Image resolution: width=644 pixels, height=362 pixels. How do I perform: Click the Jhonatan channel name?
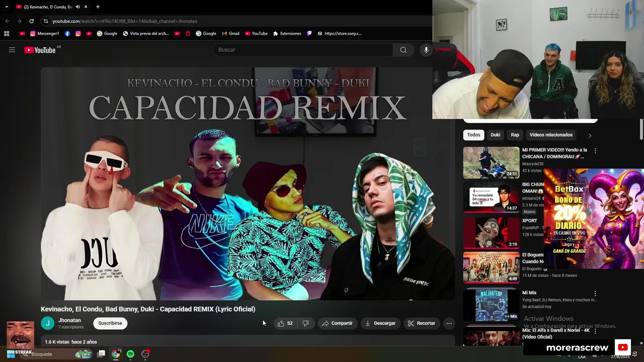69,320
